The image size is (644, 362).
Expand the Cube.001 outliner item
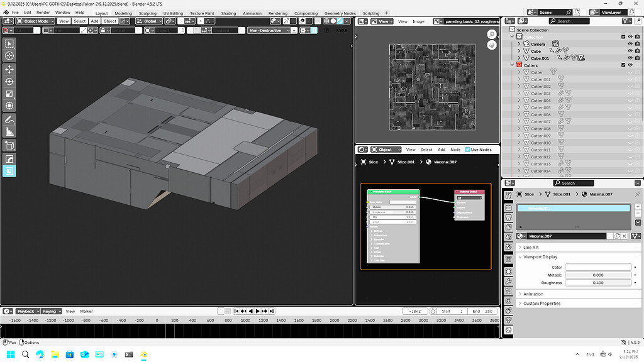click(x=519, y=58)
